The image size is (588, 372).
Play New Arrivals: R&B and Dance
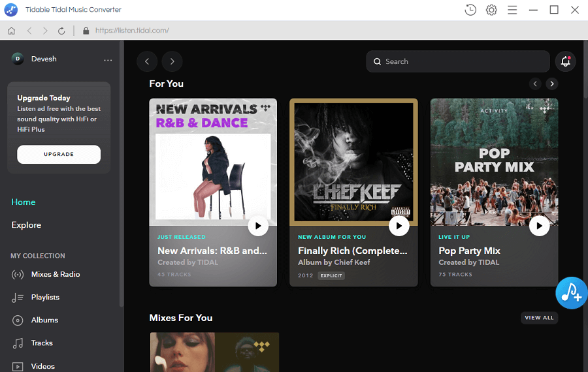(258, 226)
